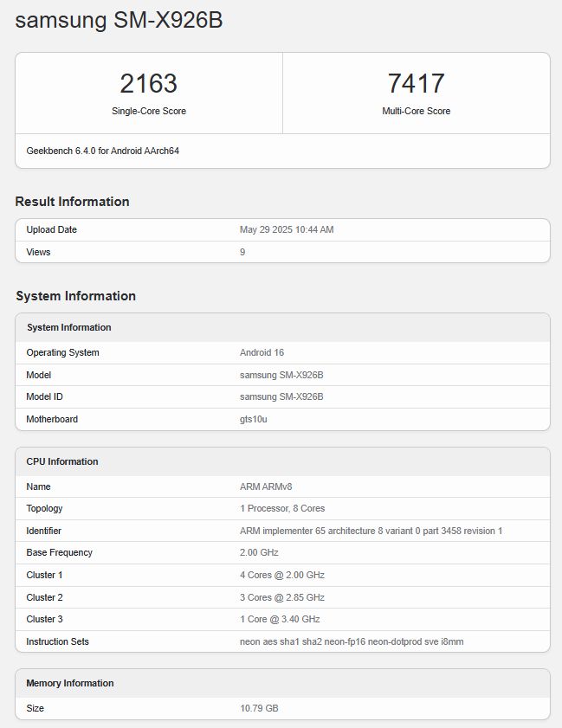Select the views count 9

242,252
